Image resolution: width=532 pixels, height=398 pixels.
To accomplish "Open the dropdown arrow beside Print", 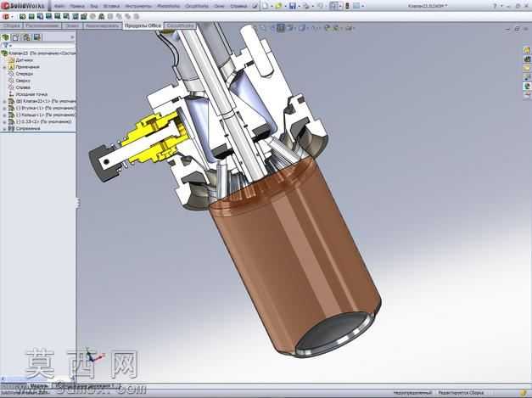I will point(312,6).
